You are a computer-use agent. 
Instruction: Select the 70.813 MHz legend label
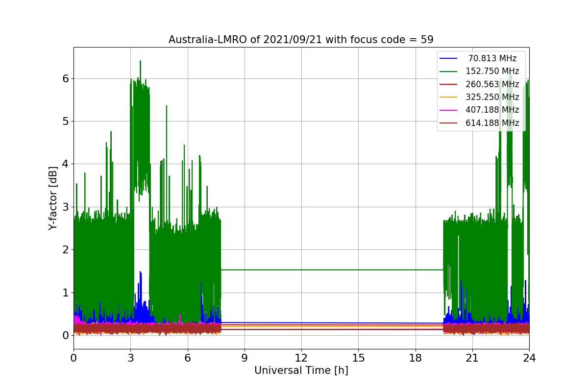(x=492, y=58)
